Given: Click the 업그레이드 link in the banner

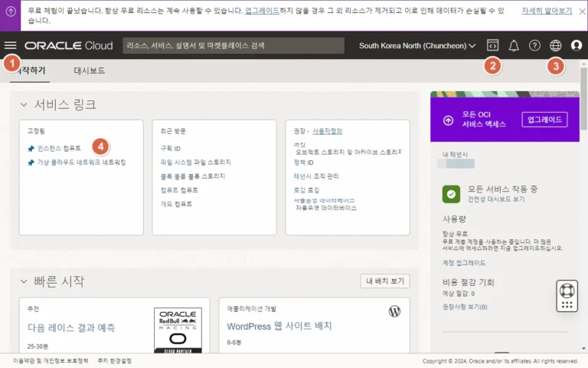Looking at the screenshot, I should [262, 11].
